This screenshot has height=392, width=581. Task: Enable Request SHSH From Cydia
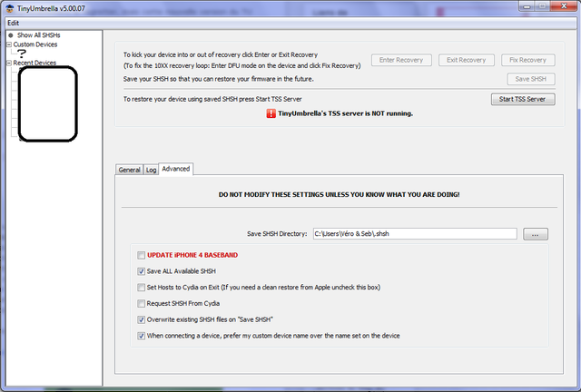click(141, 303)
